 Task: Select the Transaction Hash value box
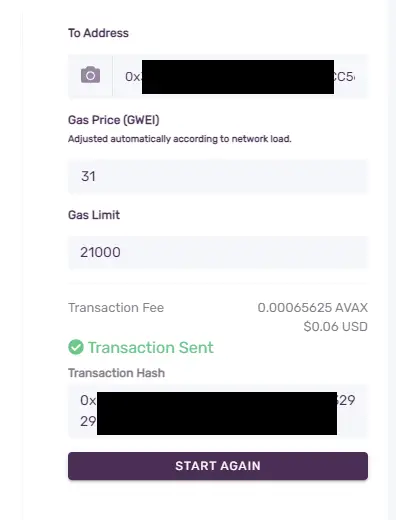coord(218,411)
